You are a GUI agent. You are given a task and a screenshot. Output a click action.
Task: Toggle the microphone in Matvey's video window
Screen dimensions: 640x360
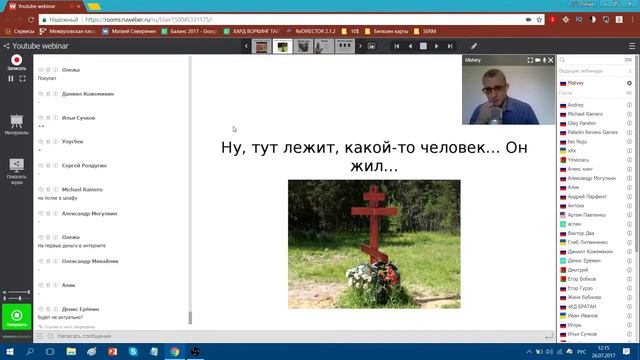pyautogui.click(x=544, y=60)
